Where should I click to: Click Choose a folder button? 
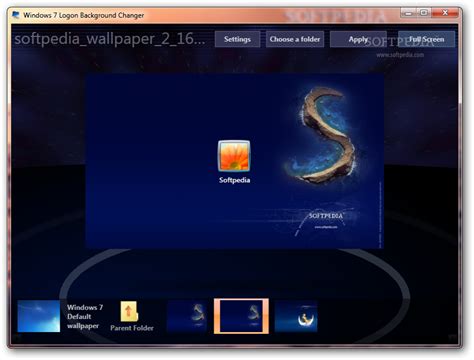[295, 39]
